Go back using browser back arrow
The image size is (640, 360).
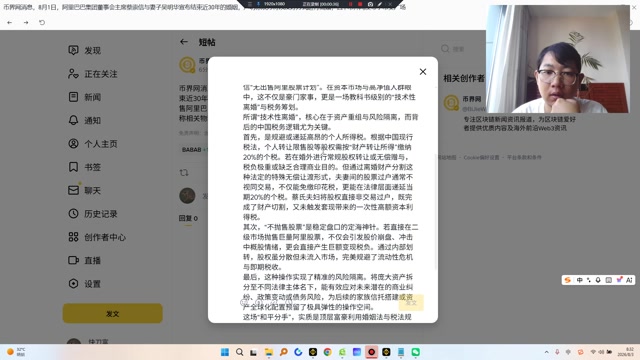coord(10,22)
